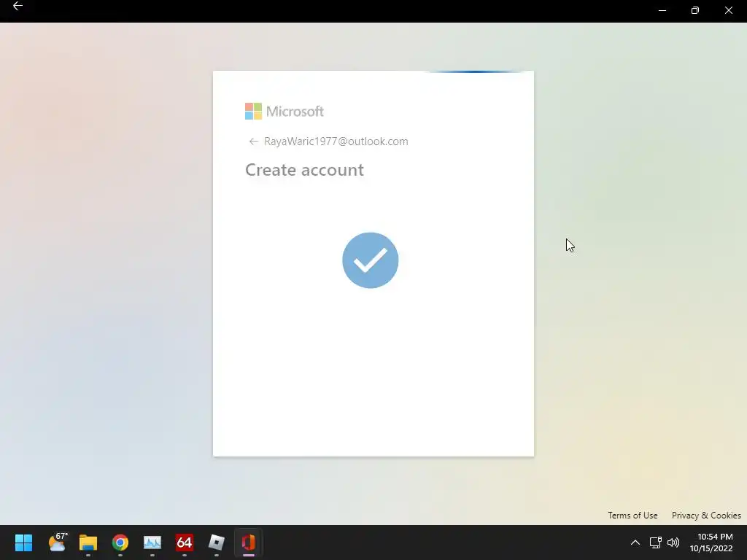Click the Microsoft logo
Screen dimensions: 747x560
(285, 112)
